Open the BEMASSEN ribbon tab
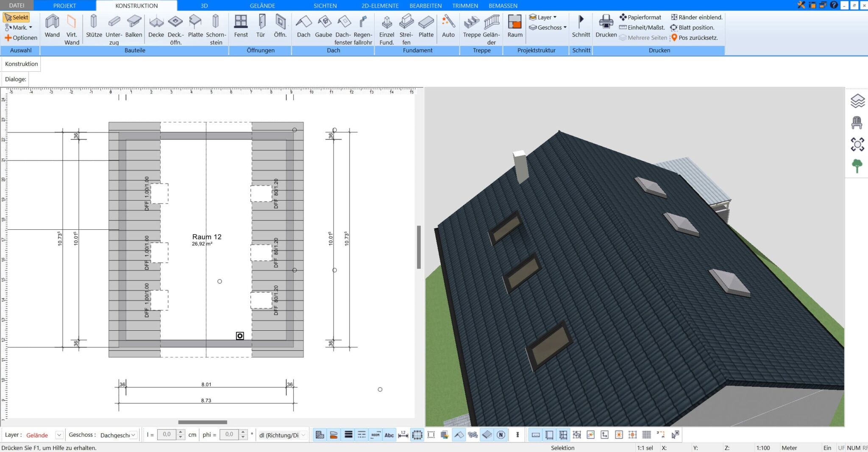 pyautogui.click(x=503, y=6)
